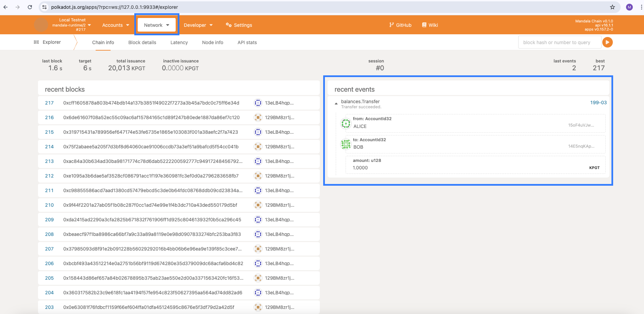Image resolution: width=644 pixels, height=314 pixels.
Task: Switch to the API stats tab
Action: [247, 42]
